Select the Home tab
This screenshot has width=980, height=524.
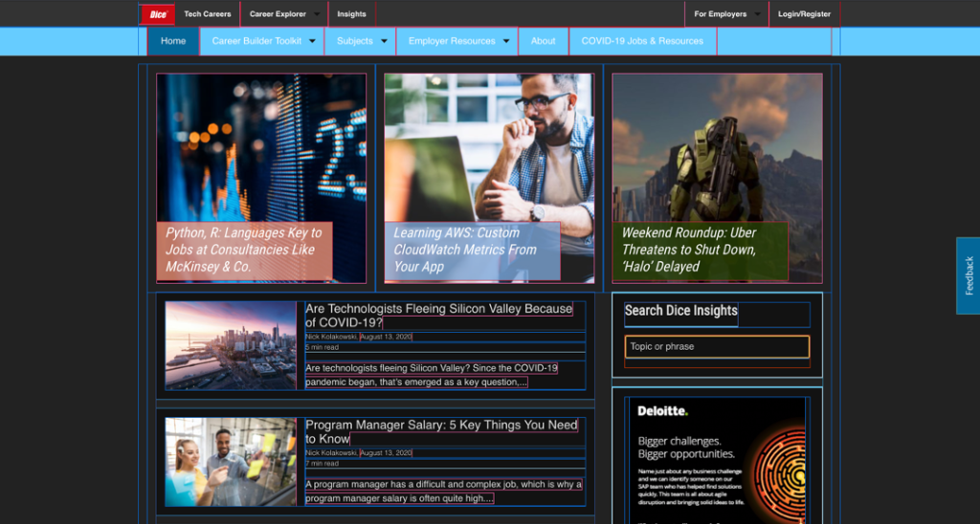pos(173,41)
